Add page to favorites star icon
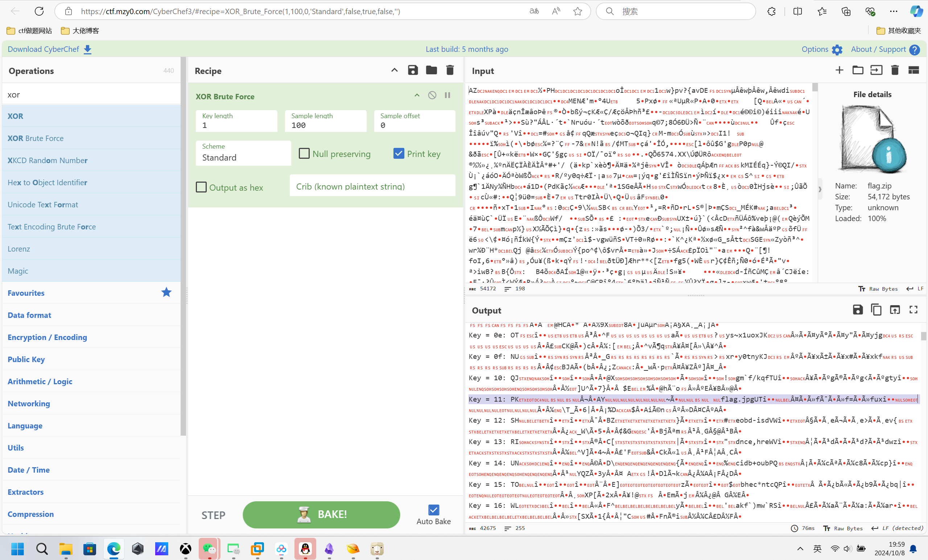The height and width of the screenshot is (560, 928). [x=577, y=11]
